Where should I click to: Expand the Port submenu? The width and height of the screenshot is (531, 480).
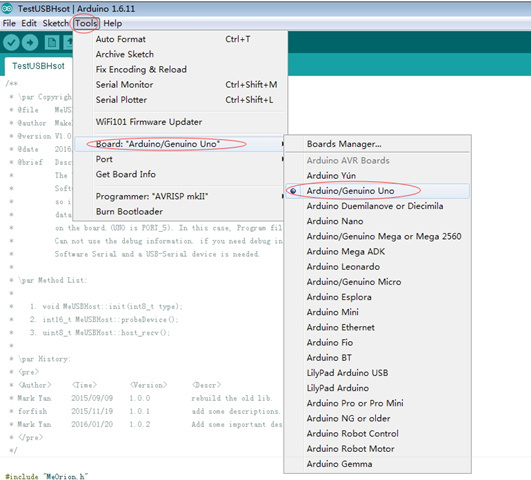179,159
